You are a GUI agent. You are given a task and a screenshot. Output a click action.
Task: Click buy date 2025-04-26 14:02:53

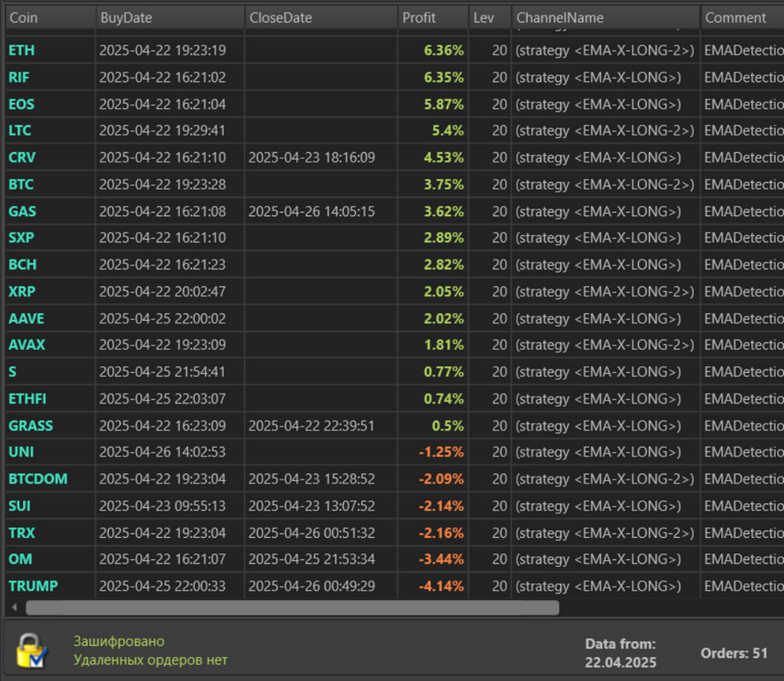tap(163, 452)
